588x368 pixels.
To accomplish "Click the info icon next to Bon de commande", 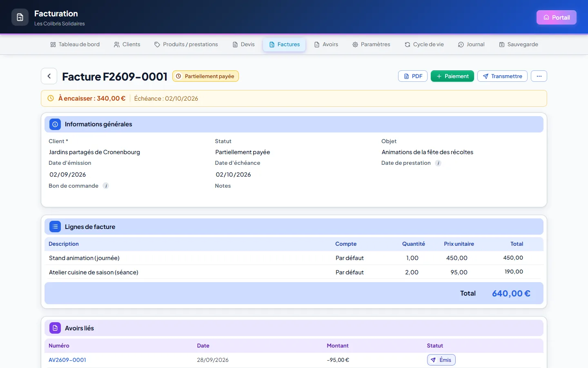I will [x=106, y=186].
